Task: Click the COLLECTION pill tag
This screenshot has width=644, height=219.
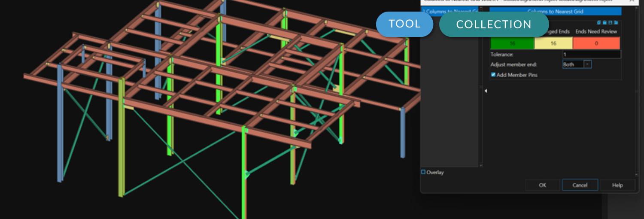Action: point(494,24)
